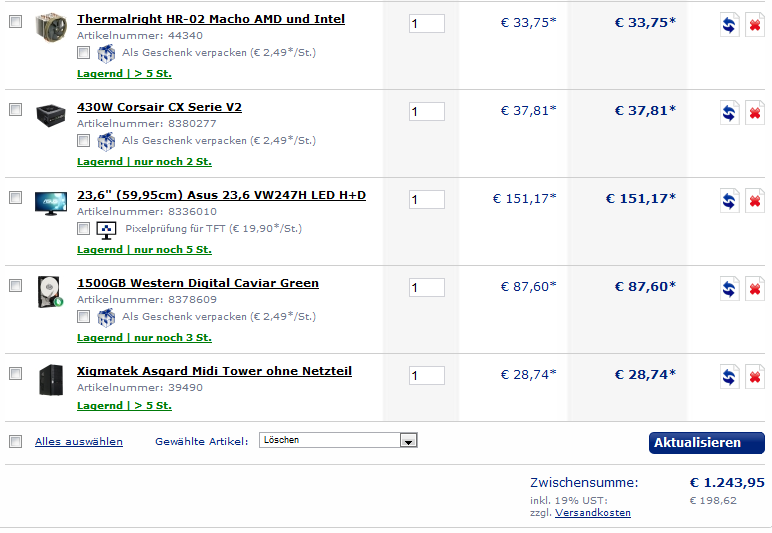
Task: Remove Thermalright HR-02 Macho with red X
Action: click(x=754, y=25)
